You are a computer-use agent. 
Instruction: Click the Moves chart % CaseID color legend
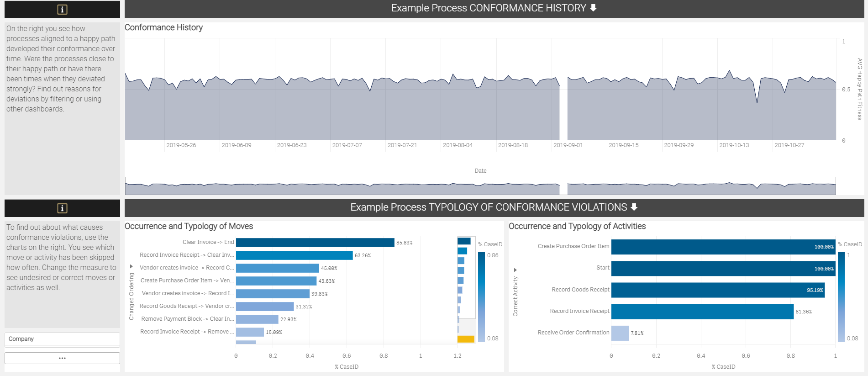pos(481,297)
